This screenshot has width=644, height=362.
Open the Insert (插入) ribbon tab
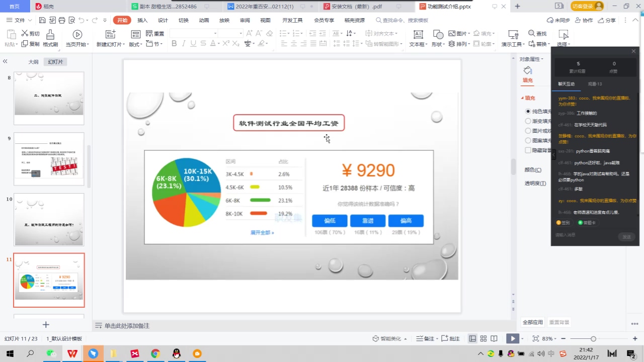[x=142, y=20]
